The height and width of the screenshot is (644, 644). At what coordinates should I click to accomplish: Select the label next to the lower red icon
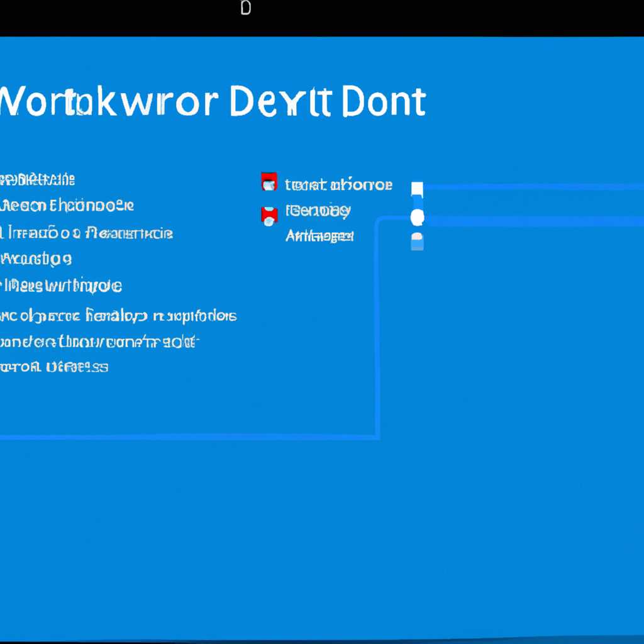pyautogui.click(x=318, y=211)
